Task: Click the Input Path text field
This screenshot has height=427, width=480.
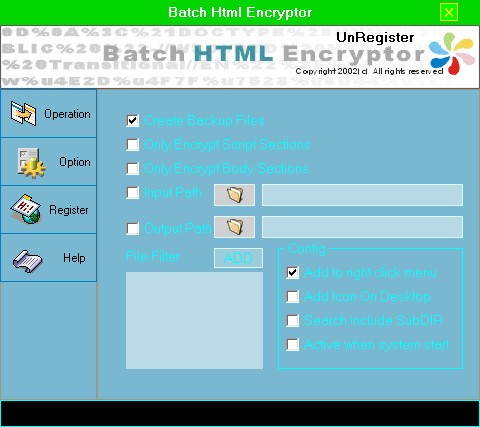Action: 362,195
